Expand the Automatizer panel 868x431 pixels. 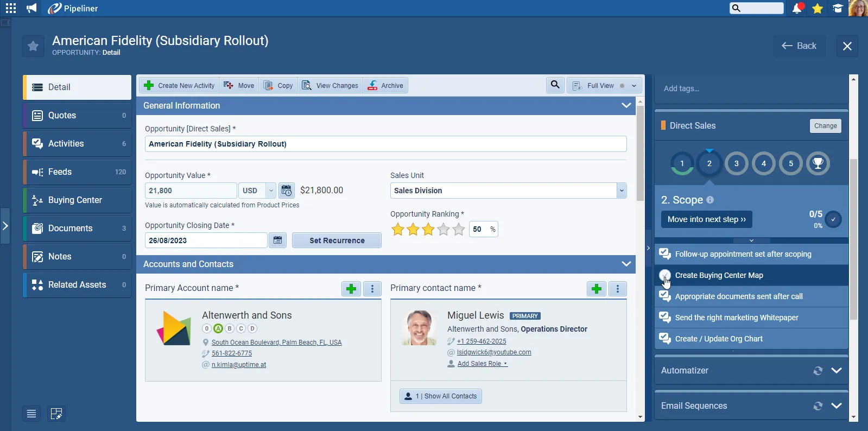point(837,371)
